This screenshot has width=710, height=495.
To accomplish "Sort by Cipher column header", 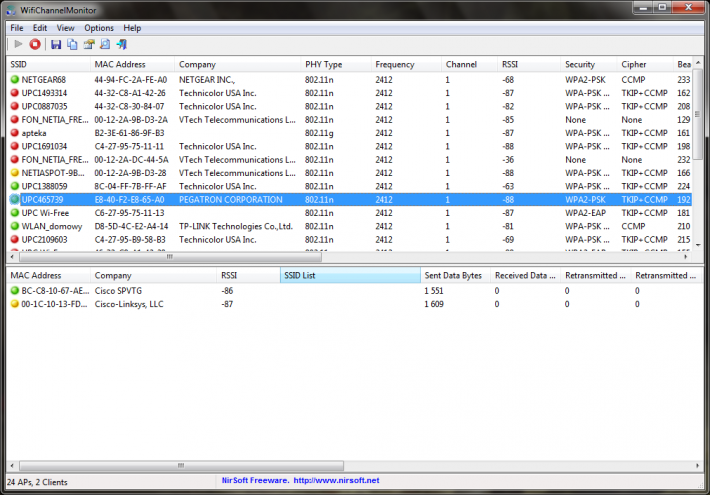I will (x=645, y=64).
